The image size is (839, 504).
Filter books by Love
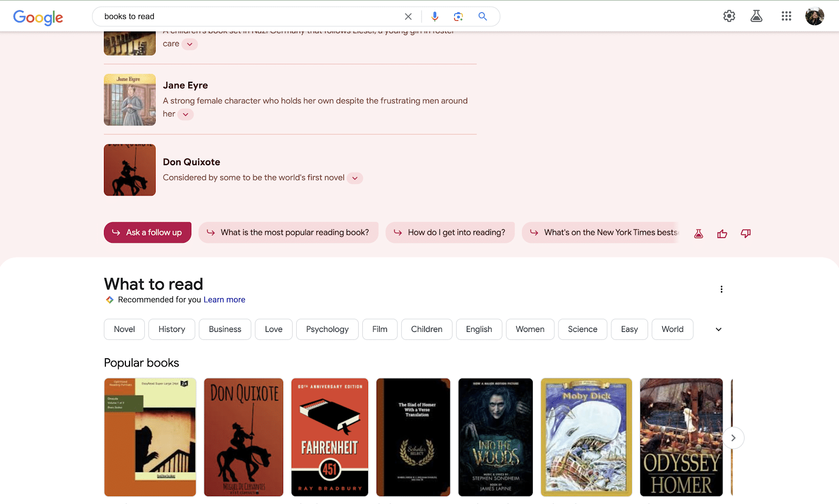pos(274,329)
